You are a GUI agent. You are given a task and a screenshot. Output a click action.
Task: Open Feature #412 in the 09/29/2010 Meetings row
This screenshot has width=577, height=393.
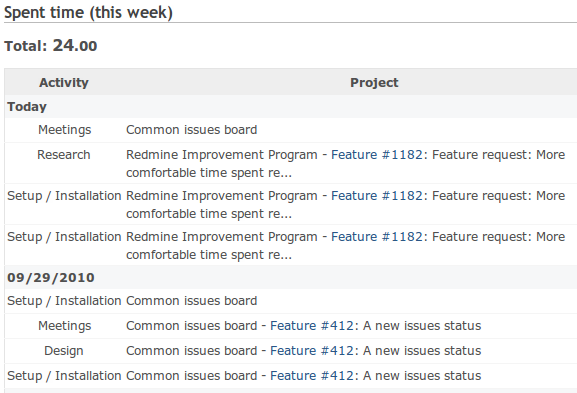(x=312, y=326)
